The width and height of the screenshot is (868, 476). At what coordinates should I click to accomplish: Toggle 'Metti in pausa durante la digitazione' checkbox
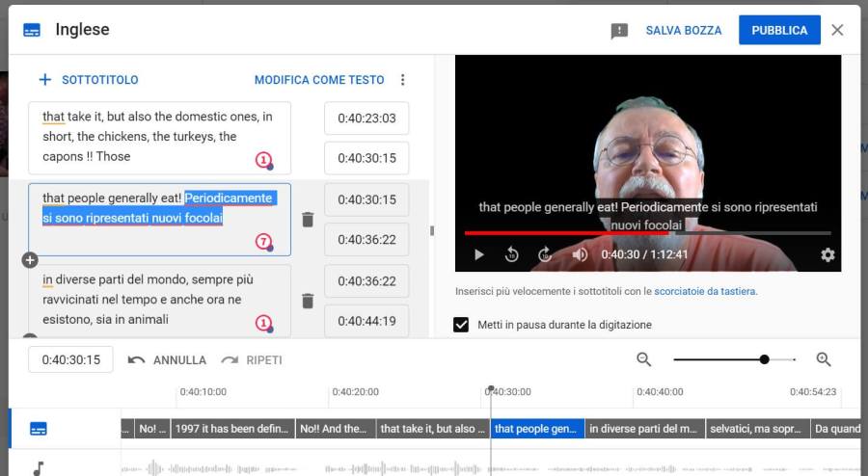tap(461, 325)
